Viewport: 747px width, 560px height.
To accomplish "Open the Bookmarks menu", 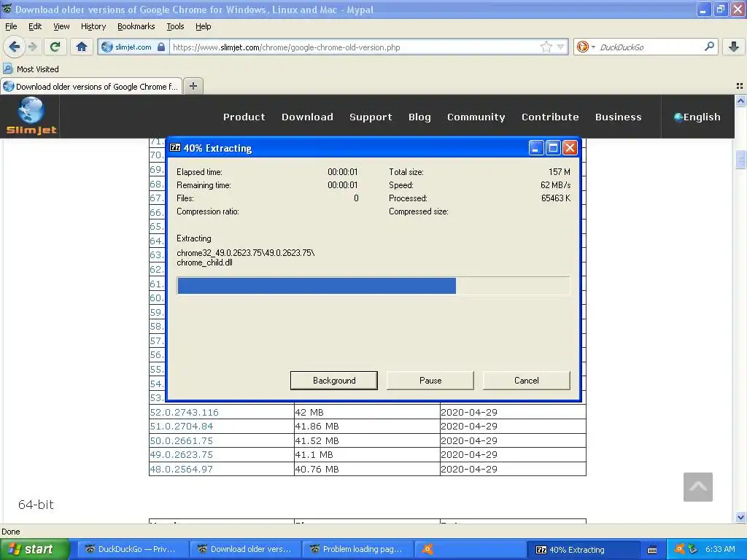I will pyautogui.click(x=136, y=26).
